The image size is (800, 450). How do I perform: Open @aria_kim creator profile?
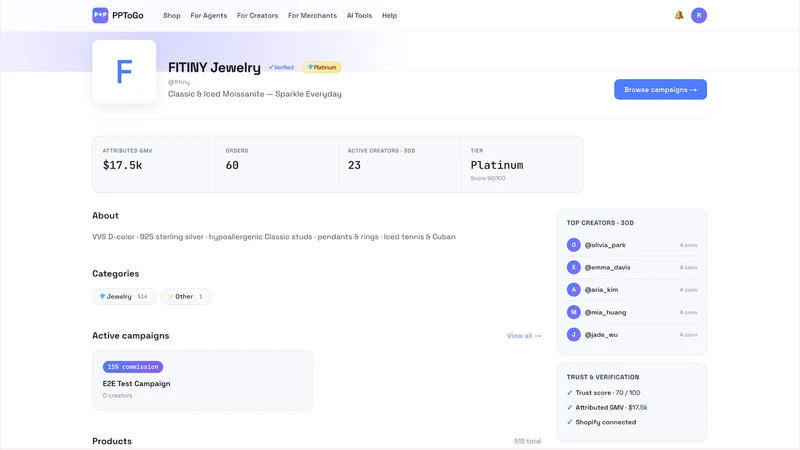(601, 290)
